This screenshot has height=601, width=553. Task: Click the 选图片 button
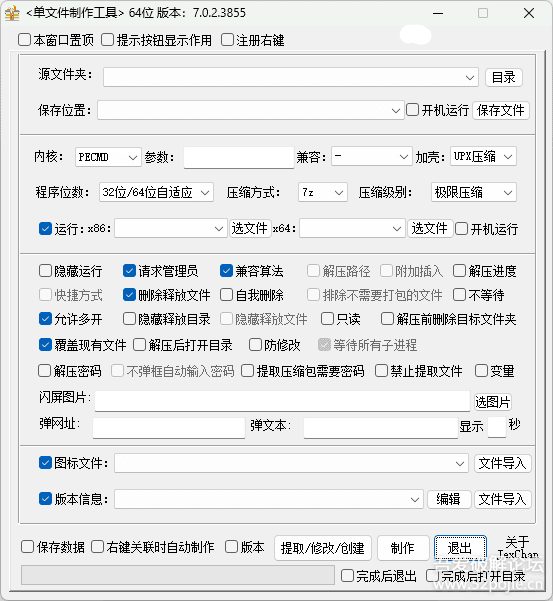click(492, 402)
